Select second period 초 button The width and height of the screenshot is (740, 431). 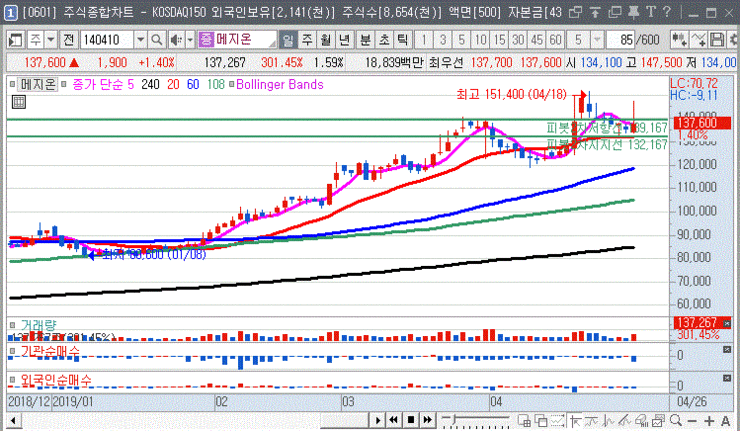pyautogui.click(x=384, y=40)
